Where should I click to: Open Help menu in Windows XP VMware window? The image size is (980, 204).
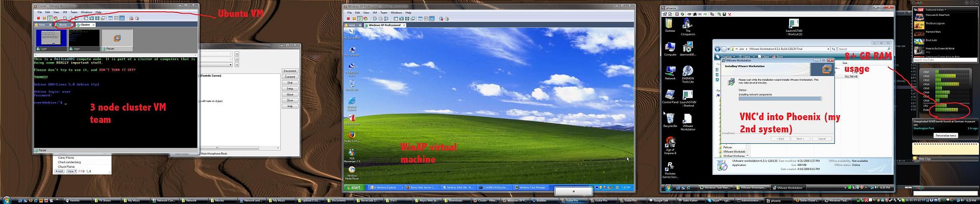[408, 12]
